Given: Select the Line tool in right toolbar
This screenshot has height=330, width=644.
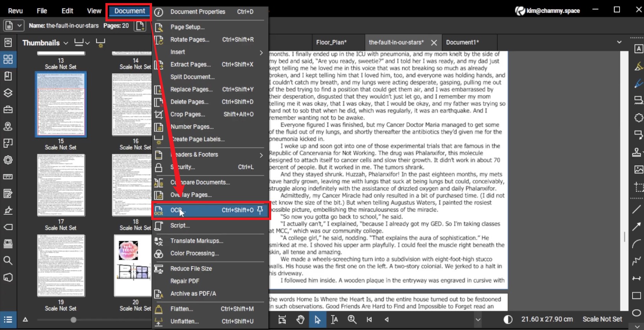Looking at the screenshot, I should pyautogui.click(x=637, y=209).
